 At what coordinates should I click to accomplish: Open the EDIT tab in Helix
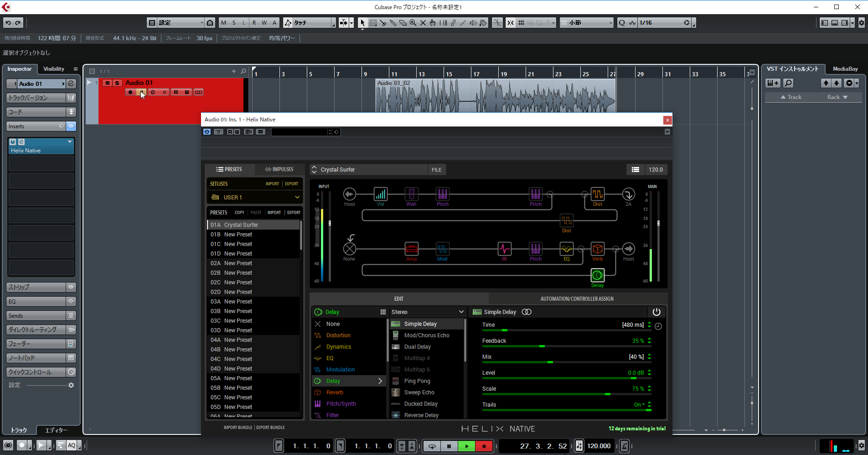click(399, 299)
